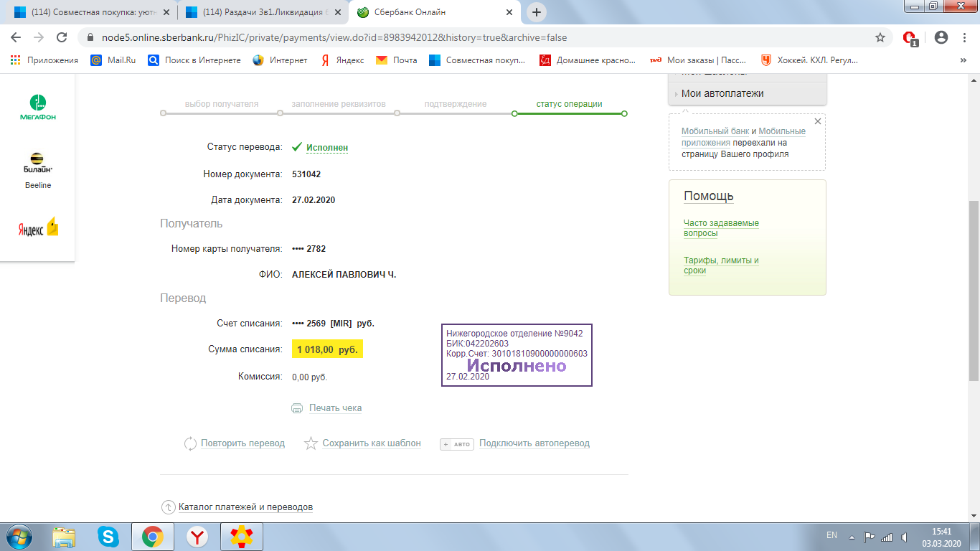Open the Chrome profile avatar
980x551 pixels.
(941, 37)
